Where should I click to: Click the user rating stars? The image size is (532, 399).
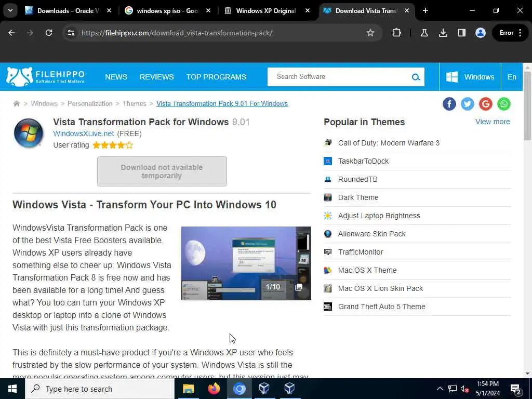[113, 145]
